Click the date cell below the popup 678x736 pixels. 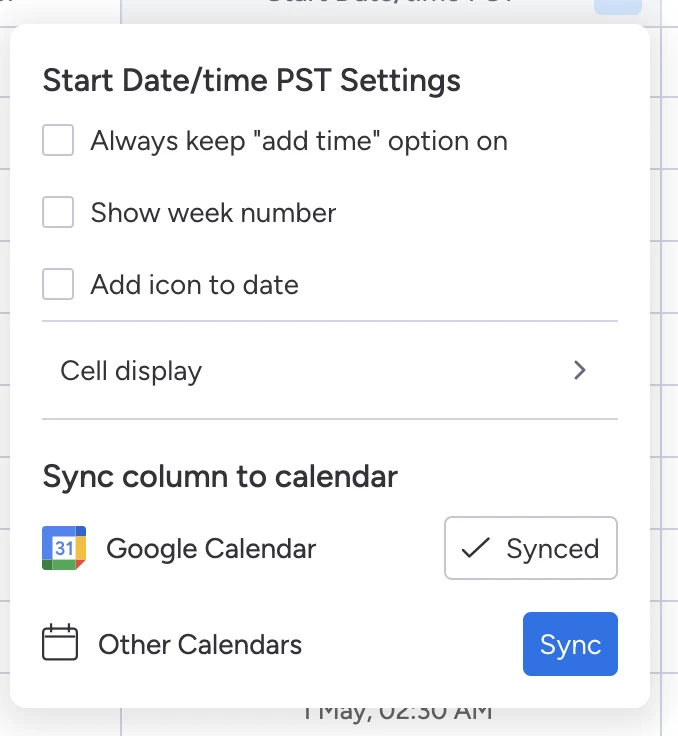397,716
